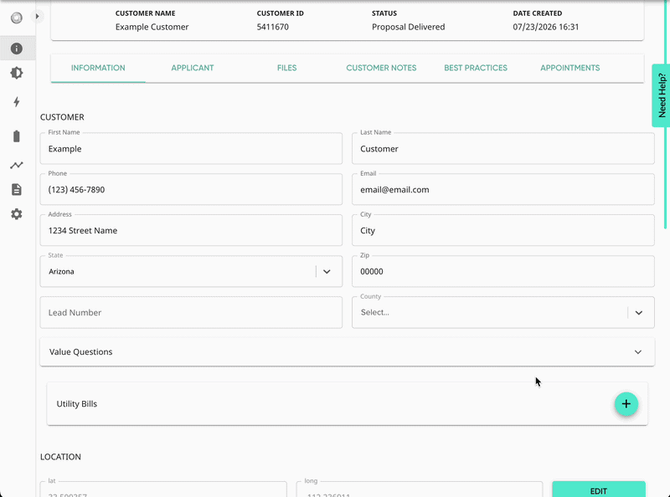Click the Zip input field
Viewport: 670px width, 497px height.
tap(503, 271)
